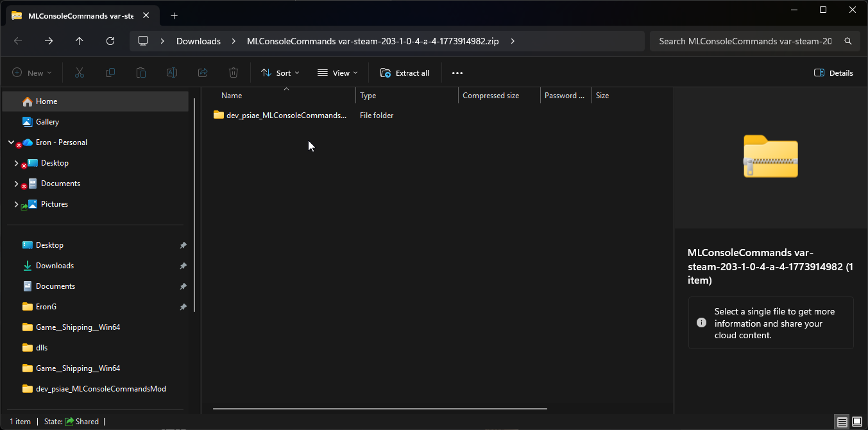Viewport: 868px width, 430px height.
Task: Click the Up one level arrow
Action: pyautogui.click(x=79, y=41)
